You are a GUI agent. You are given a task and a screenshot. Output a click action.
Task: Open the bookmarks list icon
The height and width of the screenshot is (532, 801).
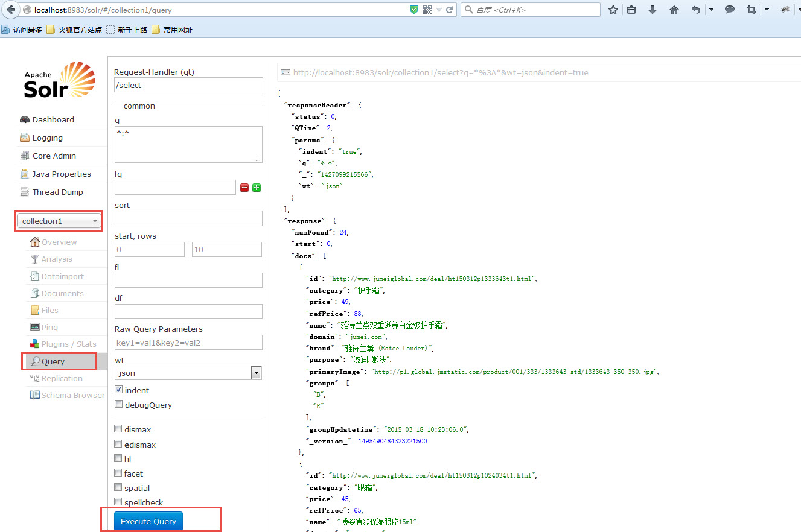point(631,10)
